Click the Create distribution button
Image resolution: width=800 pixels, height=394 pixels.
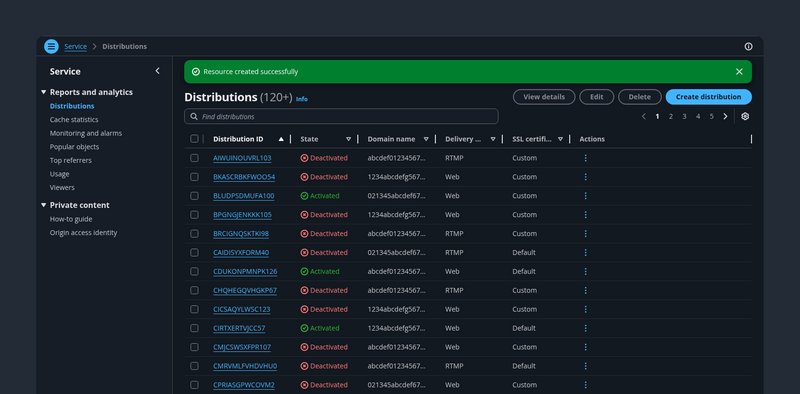[x=708, y=97]
